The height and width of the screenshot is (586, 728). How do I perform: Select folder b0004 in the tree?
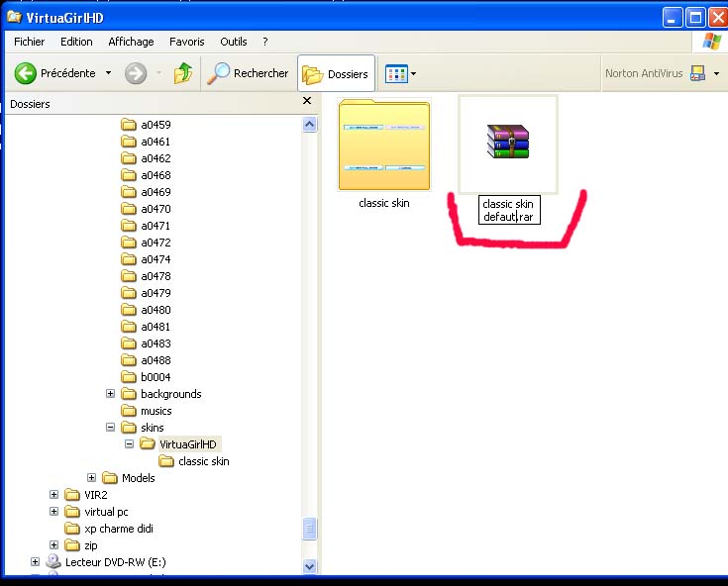point(147,377)
